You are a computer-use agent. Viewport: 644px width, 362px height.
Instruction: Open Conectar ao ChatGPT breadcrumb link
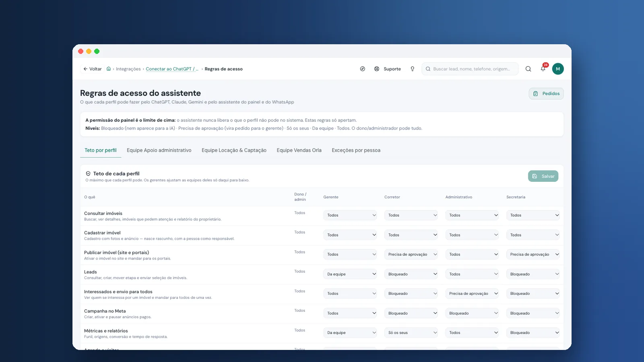172,69
